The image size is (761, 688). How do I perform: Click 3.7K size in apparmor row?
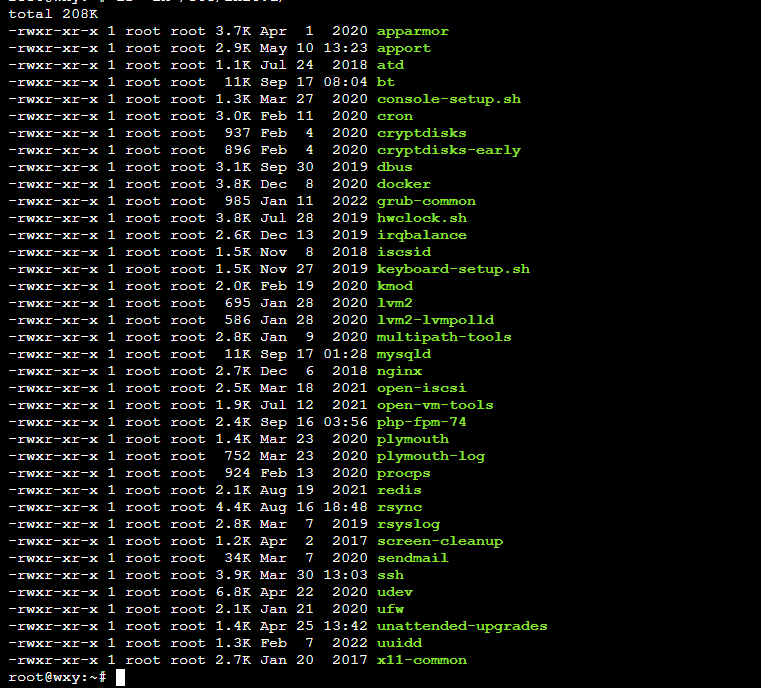coord(233,31)
